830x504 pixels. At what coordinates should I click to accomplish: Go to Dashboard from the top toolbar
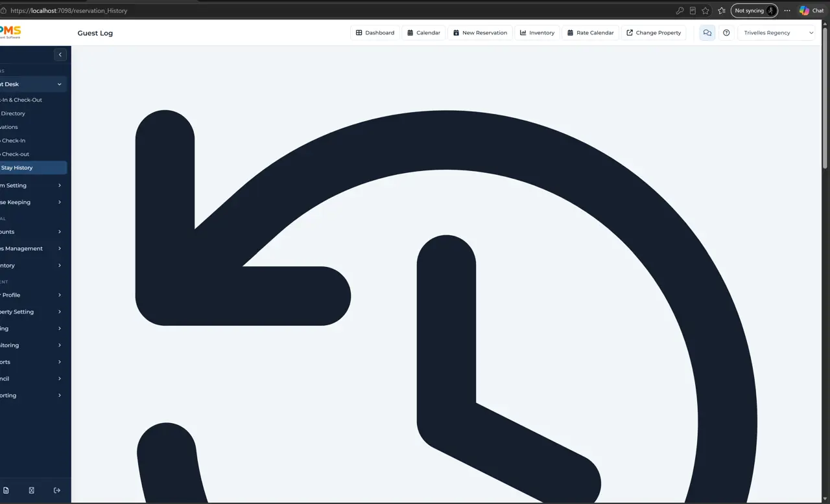375,33
